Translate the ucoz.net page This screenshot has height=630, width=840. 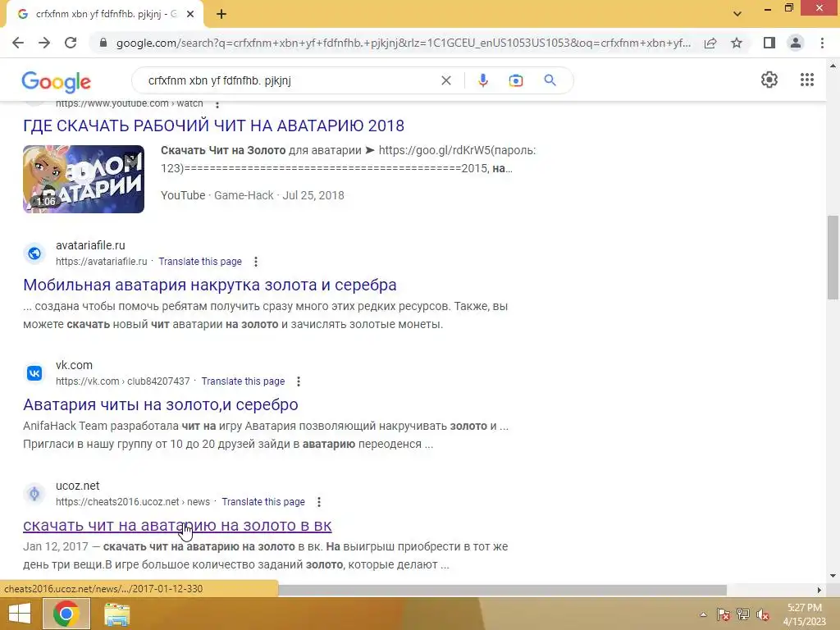[263, 502]
